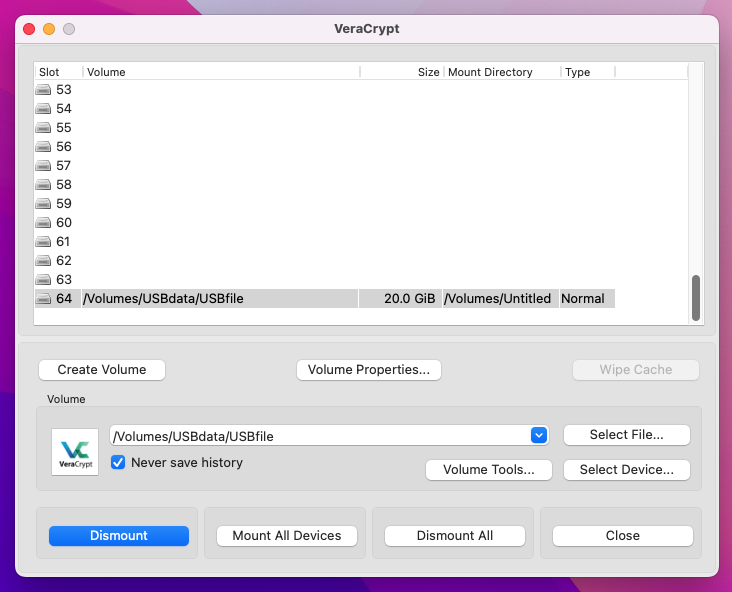Click the drive icon for slot 64
The height and width of the screenshot is (592, 732).
43,299
